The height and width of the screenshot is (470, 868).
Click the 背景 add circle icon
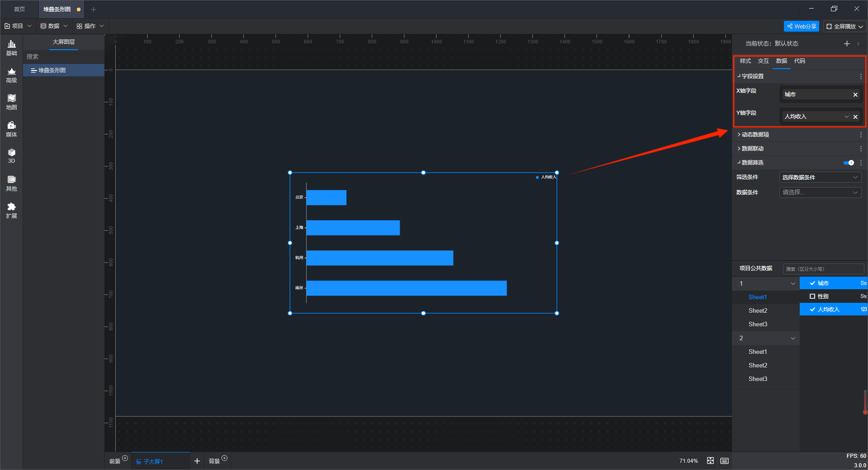coord(225,458)
